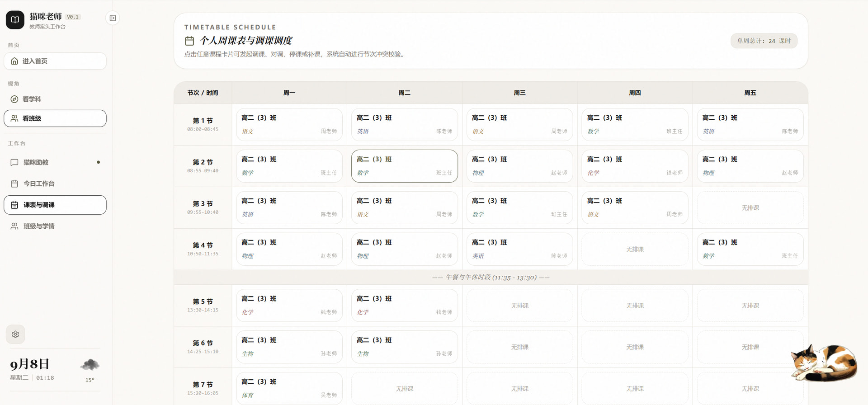Open 班级与学情 page
The height and width of the screenshot is (405, 868).
55,226
